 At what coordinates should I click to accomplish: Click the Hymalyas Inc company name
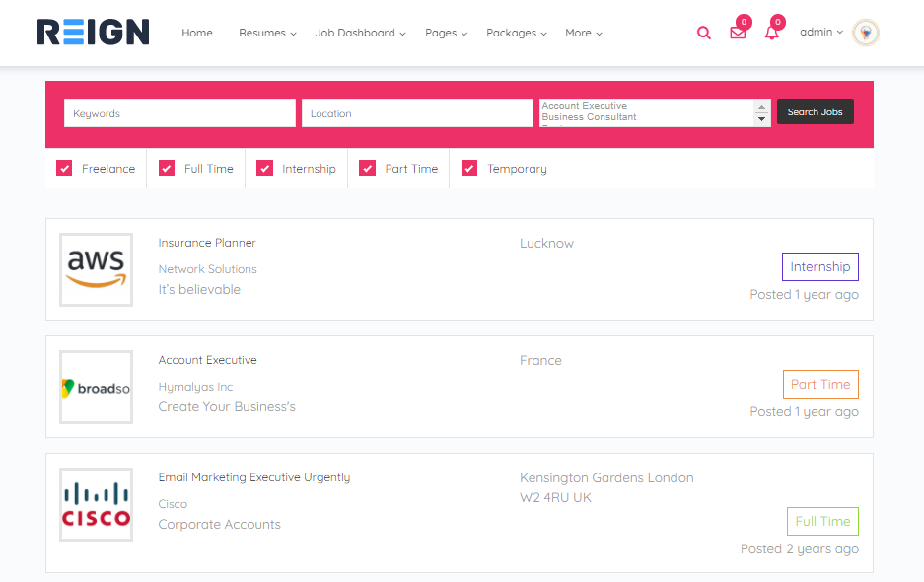point(195,387)
